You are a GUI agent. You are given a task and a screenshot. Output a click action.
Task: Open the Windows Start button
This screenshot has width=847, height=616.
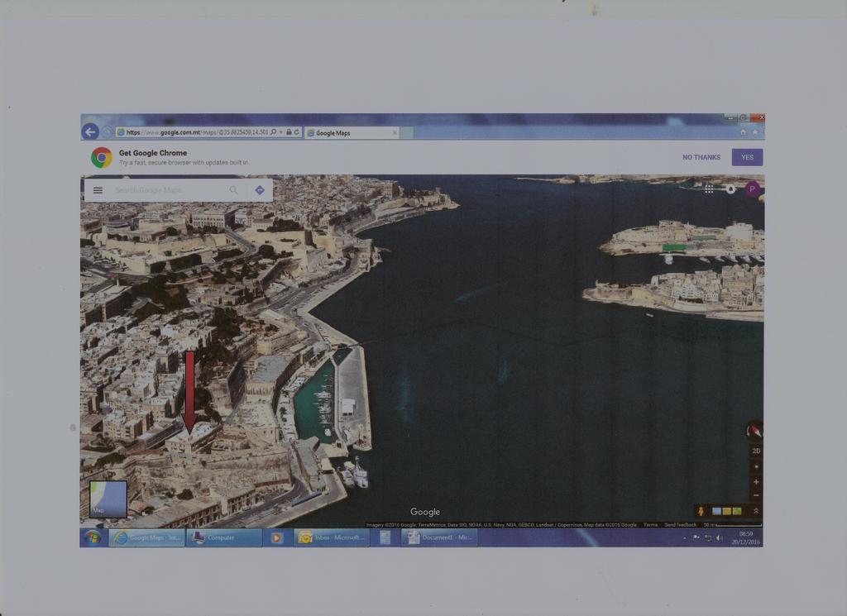[x=93, y=537]
